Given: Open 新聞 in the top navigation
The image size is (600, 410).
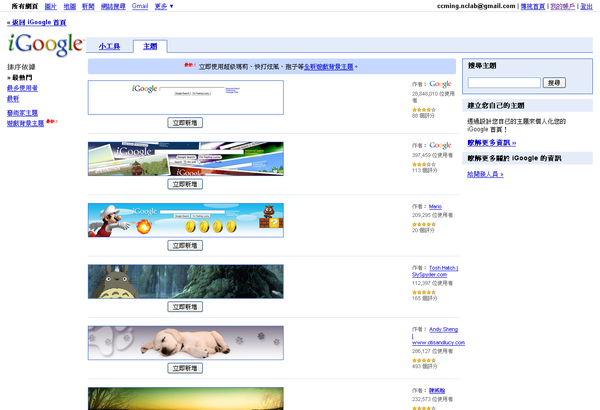Looking at the screenshot, I should (88, 6).
